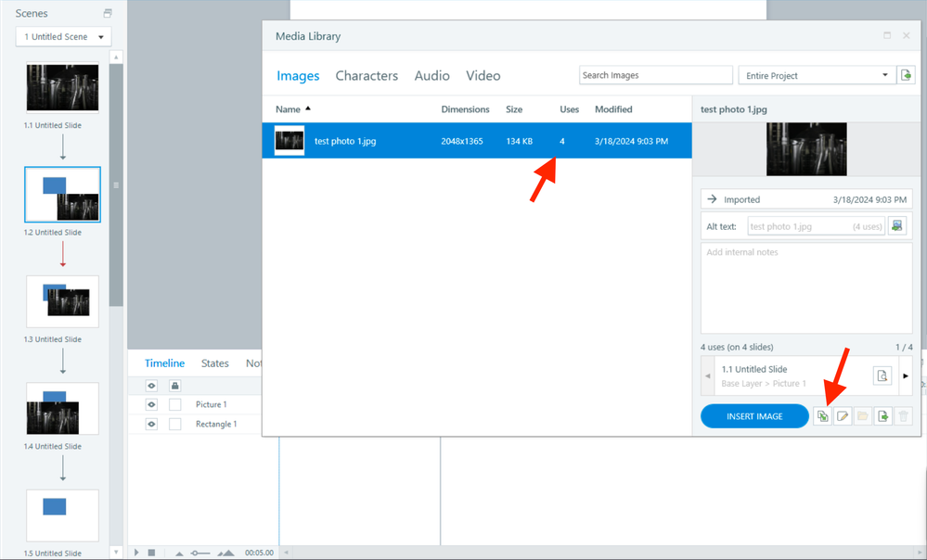927x560 pixels.
Task: Click the Edit image pencil icon
Action: point(843,416)
